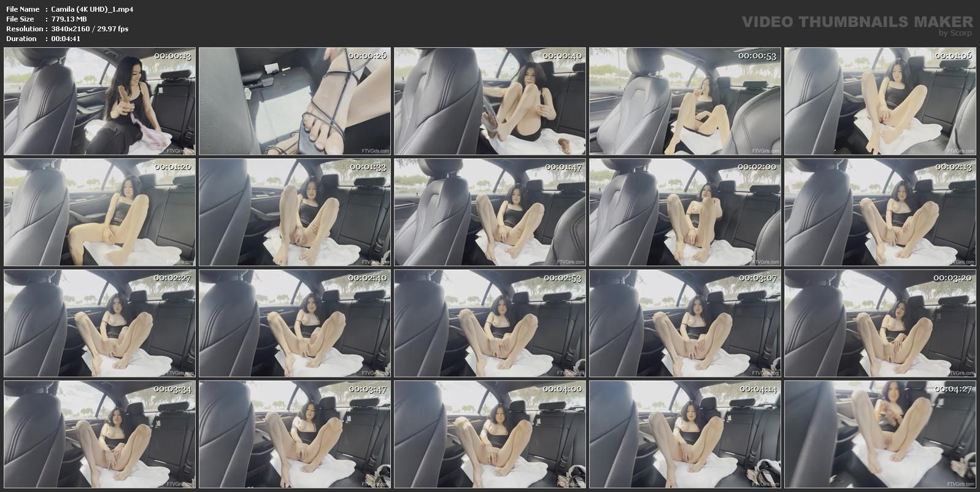Image resolution: width=980 pixels, height=492 pixels.
Task: Click the Video Thumbnails Maker watermark logo
Action: click(x=857, y=24)
